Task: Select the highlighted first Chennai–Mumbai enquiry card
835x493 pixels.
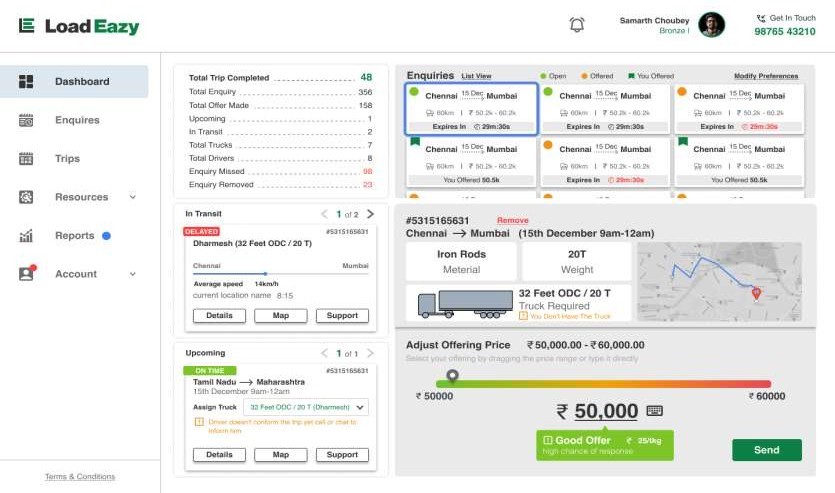Action: 471,109
